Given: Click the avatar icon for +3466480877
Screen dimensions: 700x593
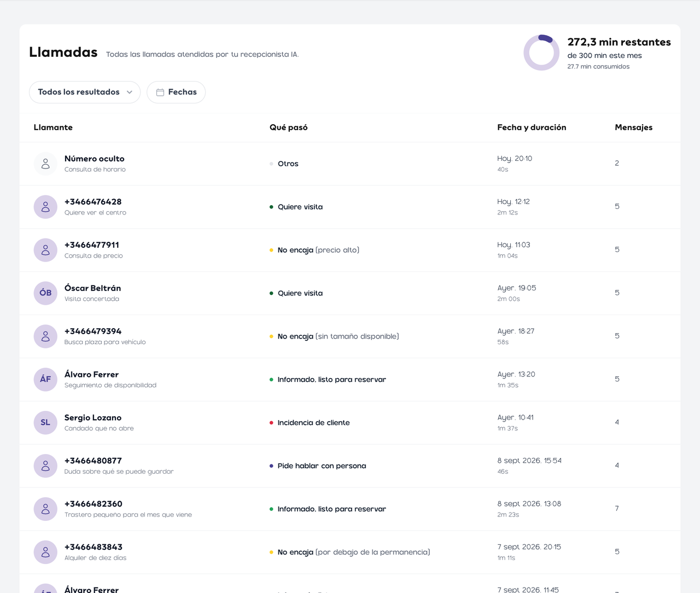Looking at the screenshot, I should point(45,466).
